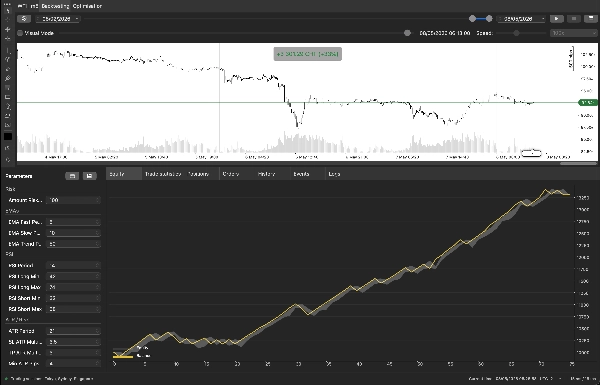Screen dimensions: 600x385
Task: Open the Equity results tab
Action: point(123,174)
